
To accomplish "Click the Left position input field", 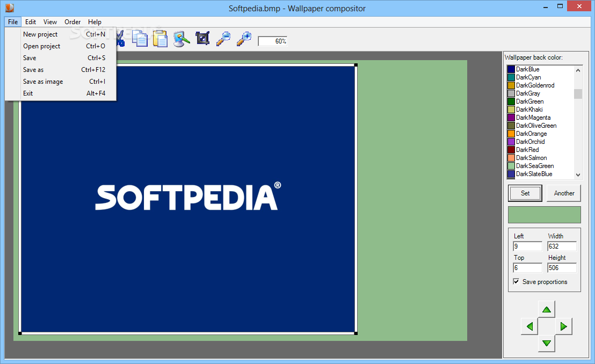I will coord(527,246).
